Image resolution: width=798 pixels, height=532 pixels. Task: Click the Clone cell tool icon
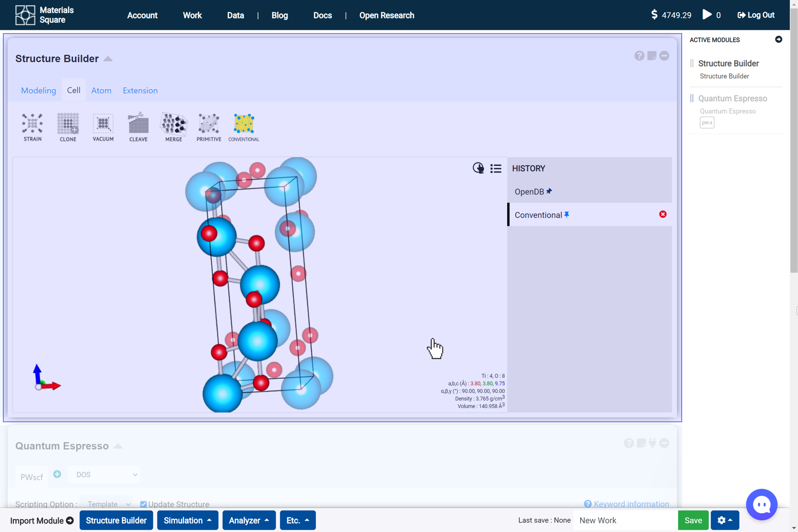(68, 127)
